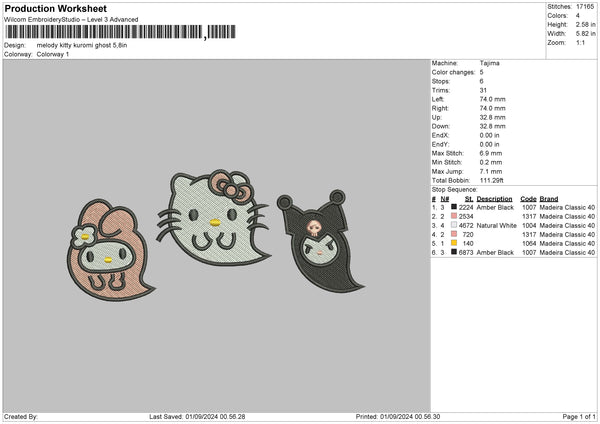
Task: Click the black swatch beside stitch count 6873
Action: 454,252
